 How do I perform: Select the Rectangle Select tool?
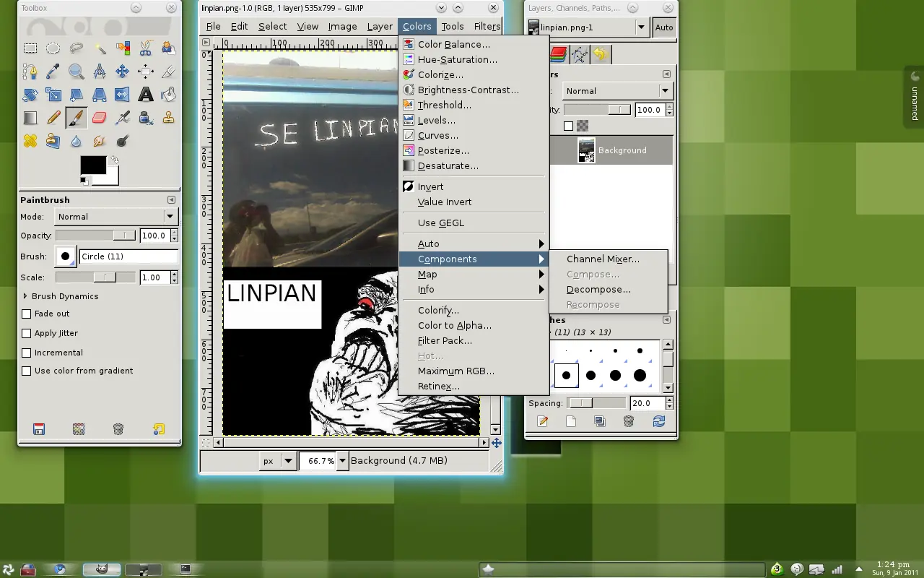tap(30, 48)
